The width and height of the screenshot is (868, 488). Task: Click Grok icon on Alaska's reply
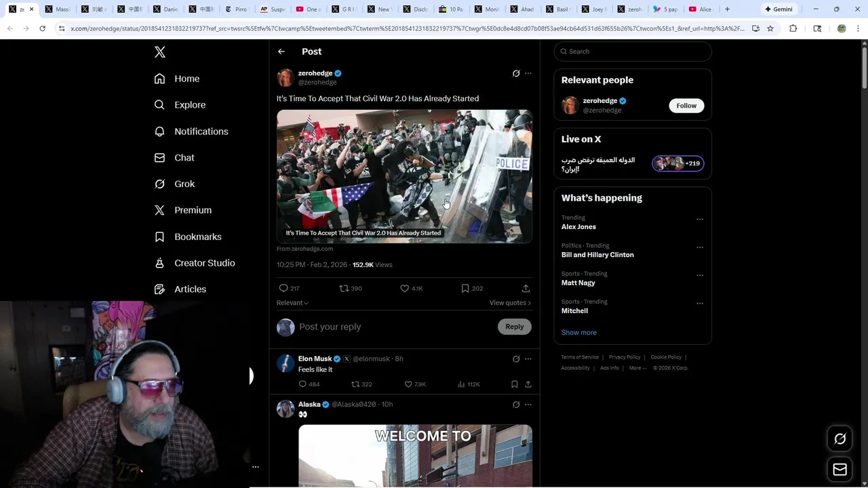[x=516, y=405]
